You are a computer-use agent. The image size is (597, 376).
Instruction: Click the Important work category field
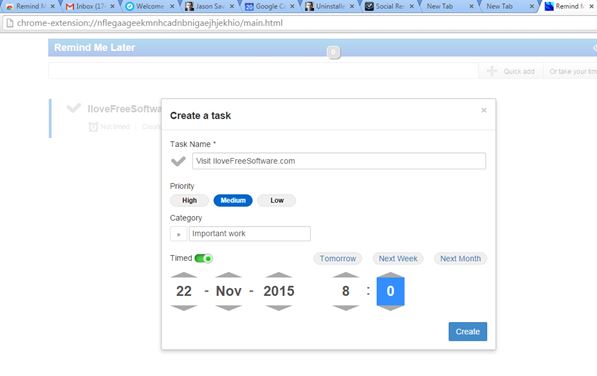coord(250,234)
